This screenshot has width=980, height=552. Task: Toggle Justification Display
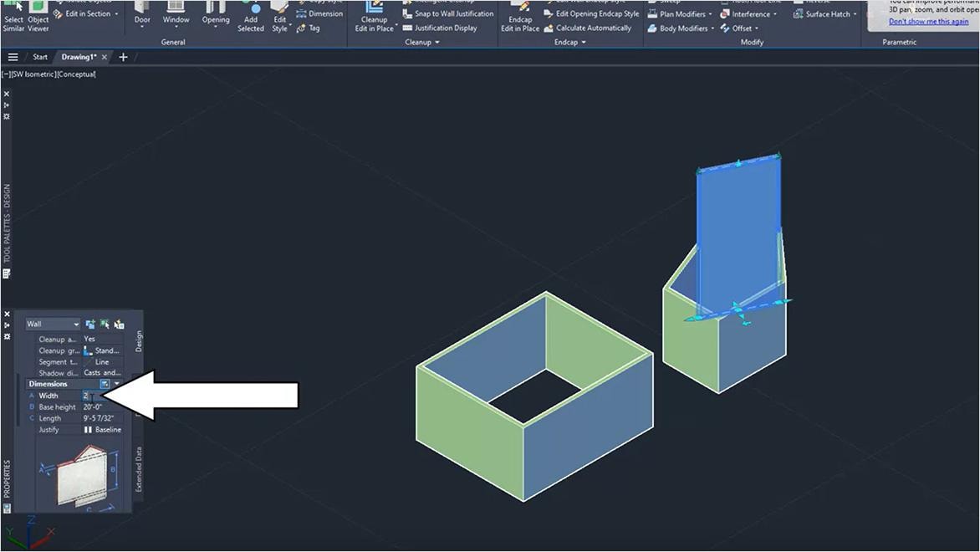[443, 28]
